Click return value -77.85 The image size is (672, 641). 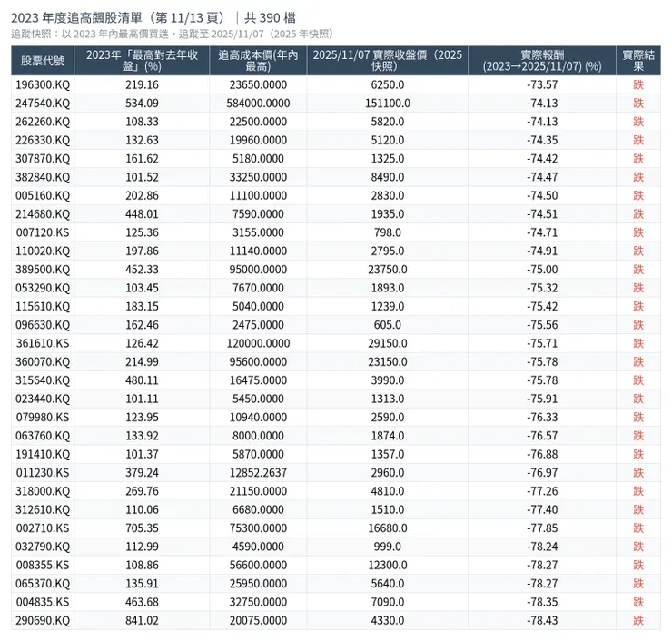[542, 528]
